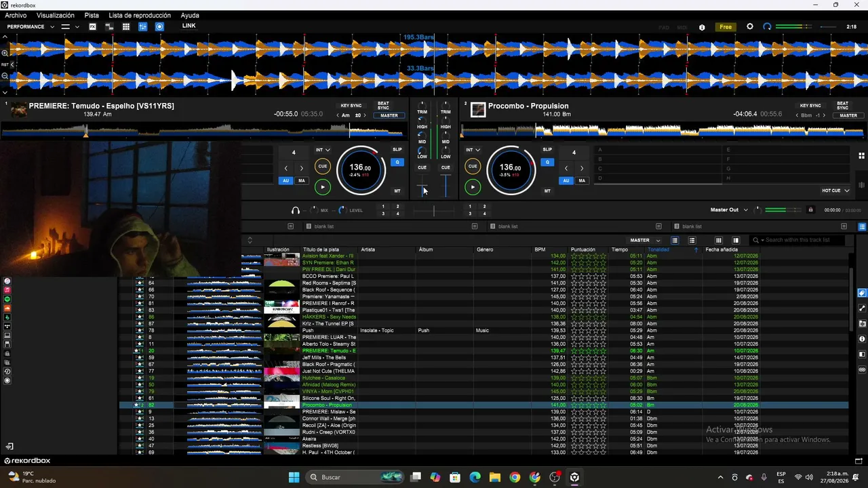The image size is (868, 488).
Task: Enable MA manual loop on deck 1
Action: [x=302, y=181]
